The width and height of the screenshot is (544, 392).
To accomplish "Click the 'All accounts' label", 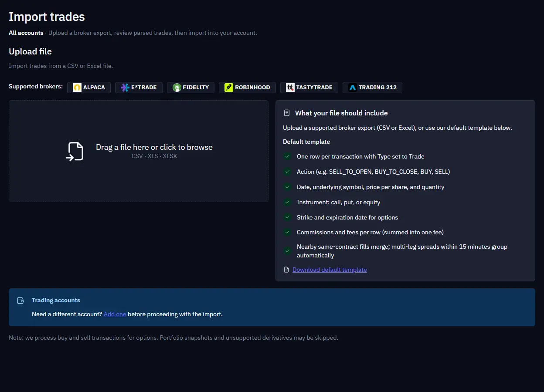I will 26,33.
